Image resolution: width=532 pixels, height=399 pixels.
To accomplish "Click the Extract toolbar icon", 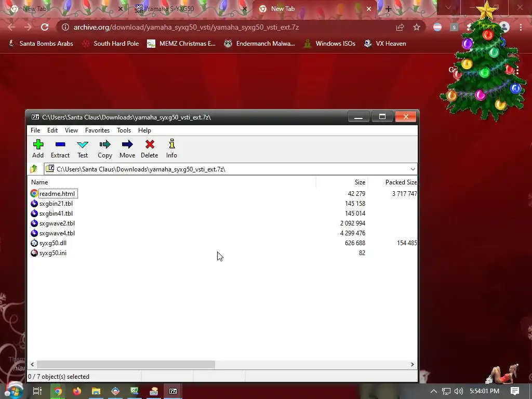I will coord(60,145).
